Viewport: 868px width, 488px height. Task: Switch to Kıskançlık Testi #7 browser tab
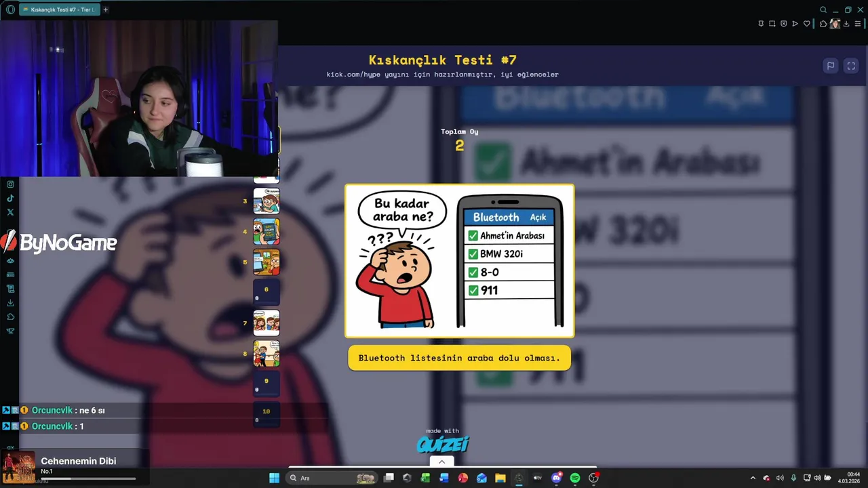(x=59, y=9)
